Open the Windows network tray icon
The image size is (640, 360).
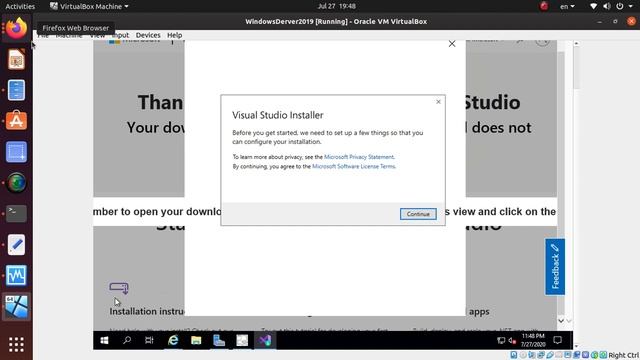pos(501,340)
